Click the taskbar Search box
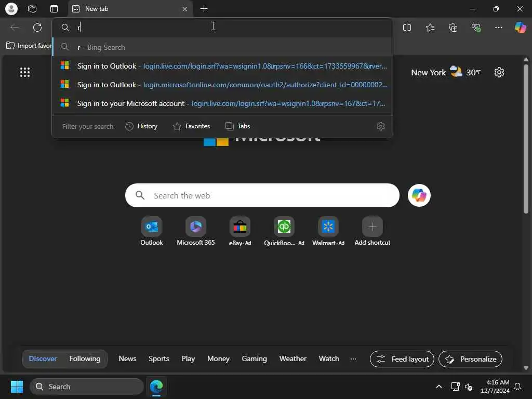The width and height of the screenshot is (532, 399). pyautogui.click(x=87, y=387)
